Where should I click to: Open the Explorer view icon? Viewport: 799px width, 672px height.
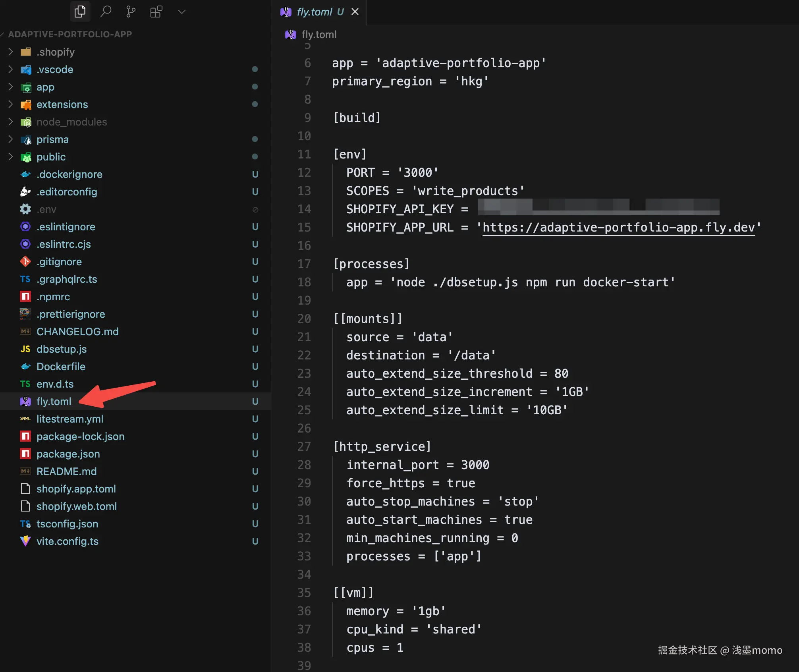click(80, 12)
